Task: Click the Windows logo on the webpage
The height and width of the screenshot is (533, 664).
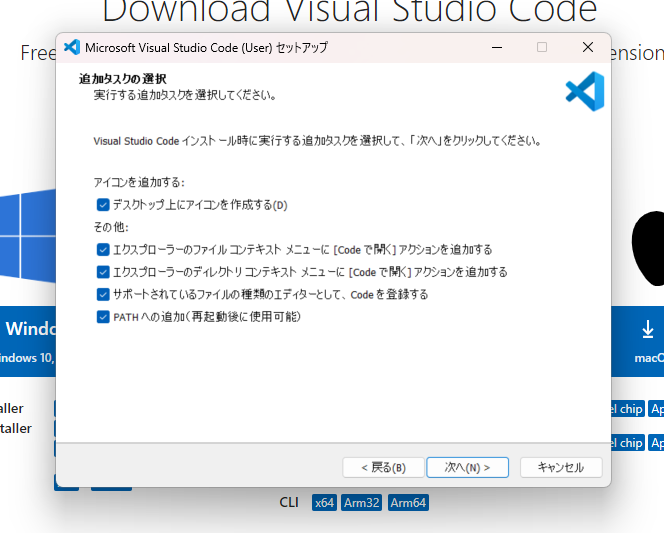Action: tap(28, 236)
